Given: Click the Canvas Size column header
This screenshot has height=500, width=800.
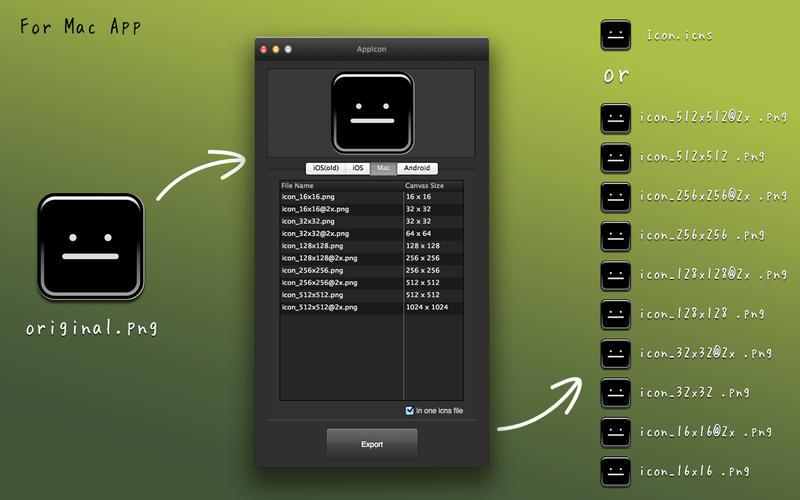Looking at the screenshot, I should (434, 185).
